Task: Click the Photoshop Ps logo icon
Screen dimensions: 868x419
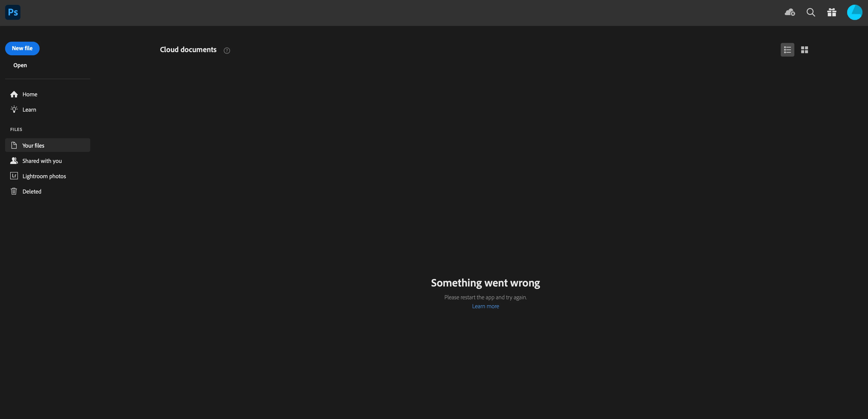Action: [x=13, y=13]
